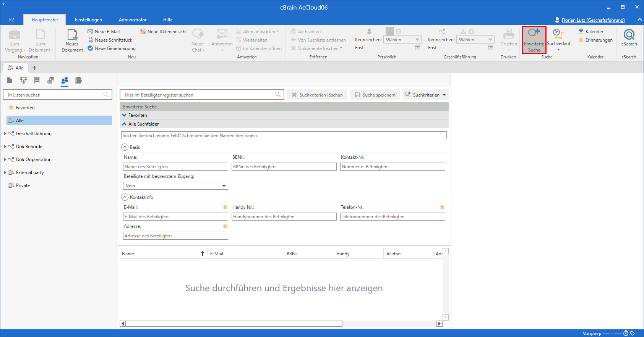Click the results horizontal scrollbar thumb
This screenshot has height=337, width=644.
tap(234, 324)
